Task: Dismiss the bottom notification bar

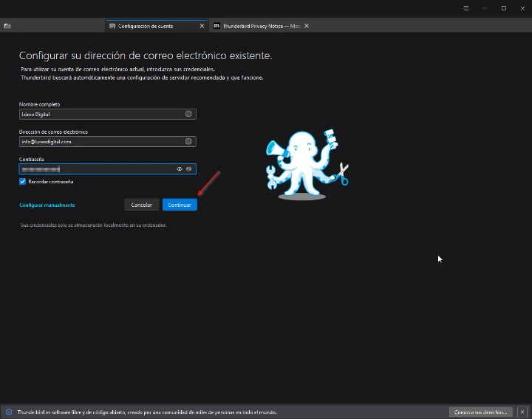Action: pyautogui.click(x=522, y=412)
